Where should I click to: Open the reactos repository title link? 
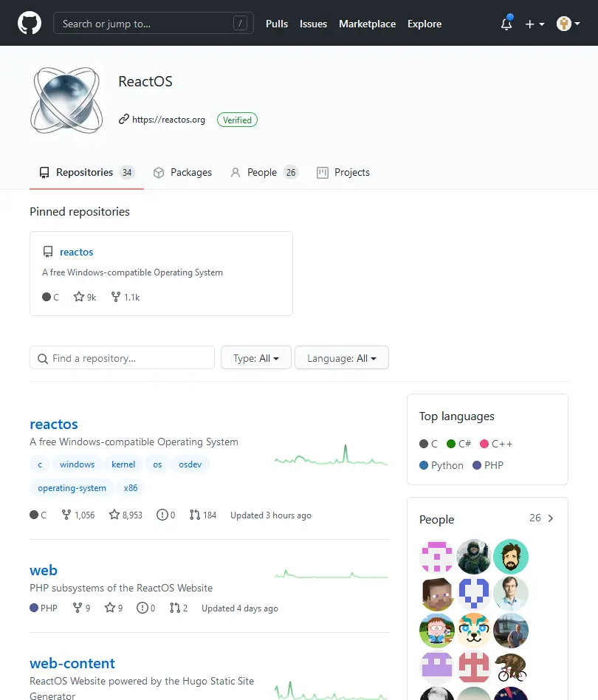(x=54, y=424)
